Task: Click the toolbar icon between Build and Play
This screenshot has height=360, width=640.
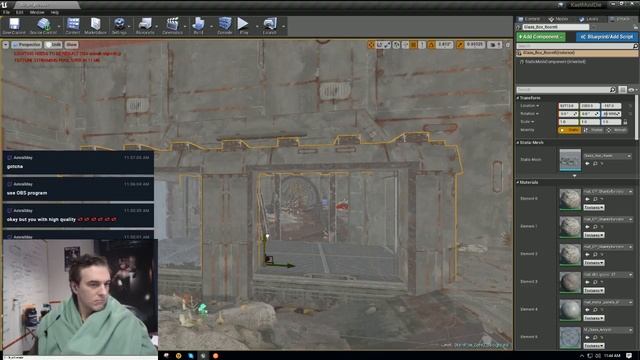Action: (x=224, y=26)
